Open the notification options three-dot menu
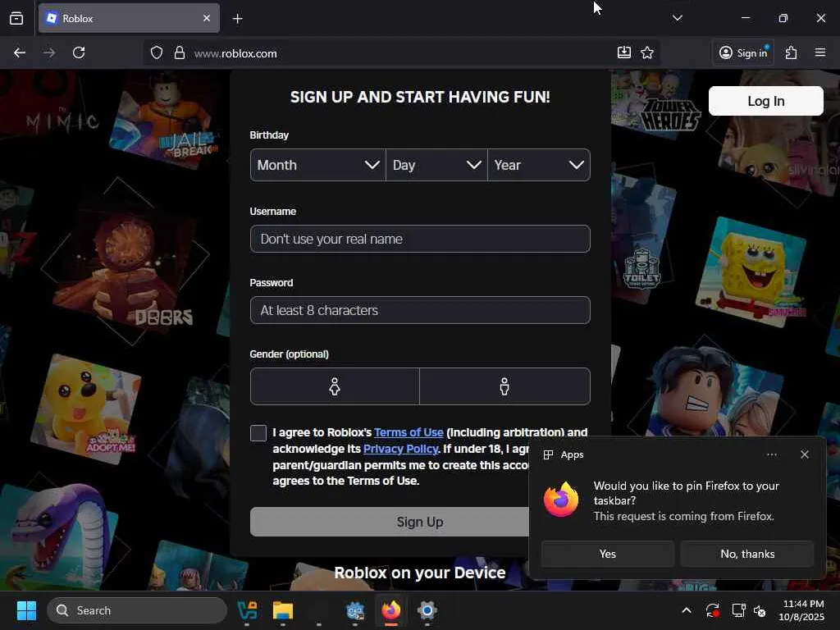This screenshot has width=840, height=630. pyautogui.click(x=771, y=454)
